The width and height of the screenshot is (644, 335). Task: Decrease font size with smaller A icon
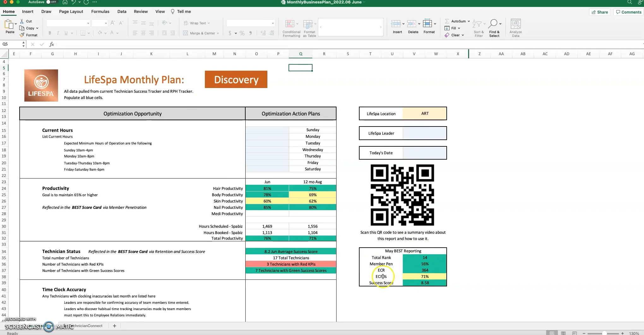pos(121,23)
